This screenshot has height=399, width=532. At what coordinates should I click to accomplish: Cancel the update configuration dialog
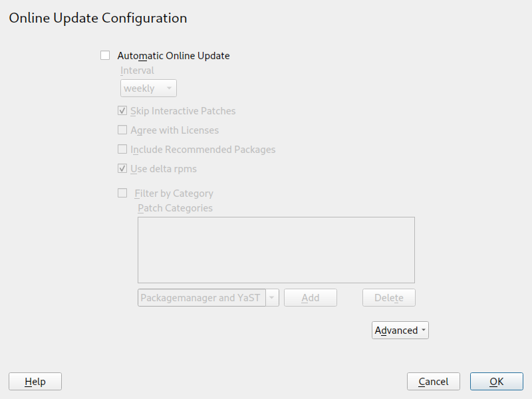click(434, 382)
